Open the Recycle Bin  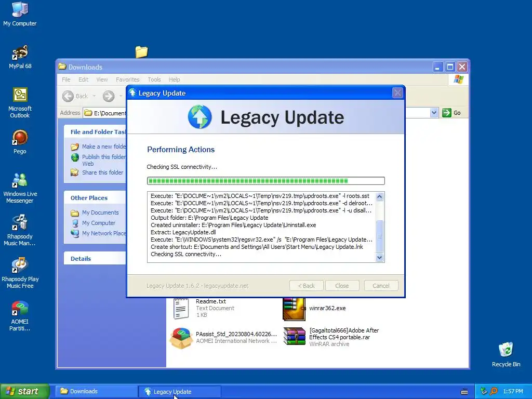(506, 354)
